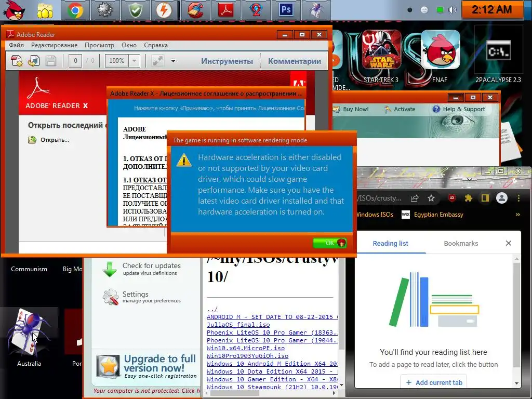Click the share icon in Chrome address bar
The width and height of the screenshot is (532, 399).
click(415, 198)
